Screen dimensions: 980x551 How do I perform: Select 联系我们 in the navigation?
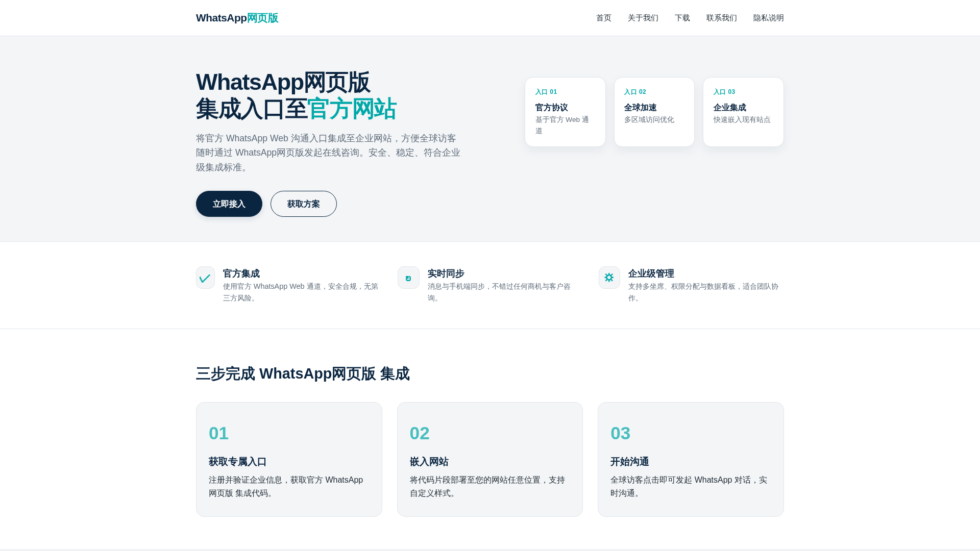pyautogui.click(x=722, y=18)
